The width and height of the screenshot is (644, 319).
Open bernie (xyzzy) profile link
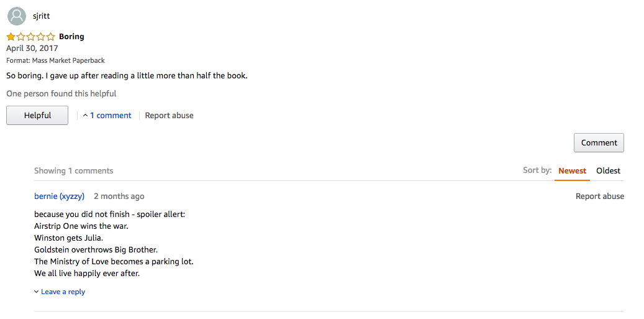point(60,196)
